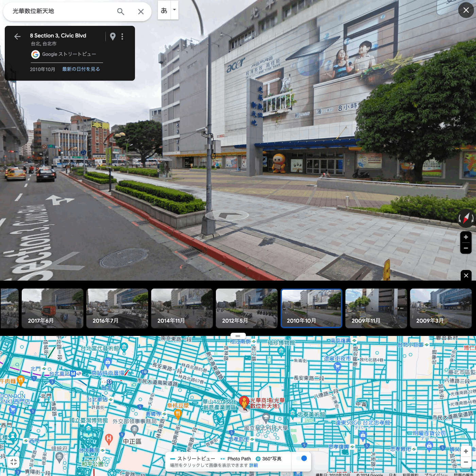The image size is (476, 476).
Task: Click the map resize drag handle
Action: pyautogui.click(x=238, y=336)
